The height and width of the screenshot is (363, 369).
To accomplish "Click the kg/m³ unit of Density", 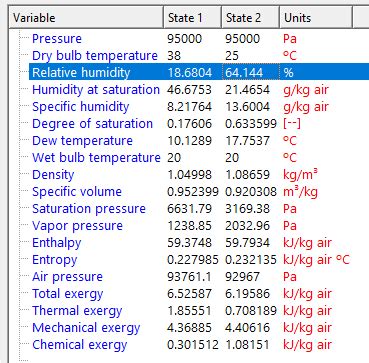I will [300, 175].
